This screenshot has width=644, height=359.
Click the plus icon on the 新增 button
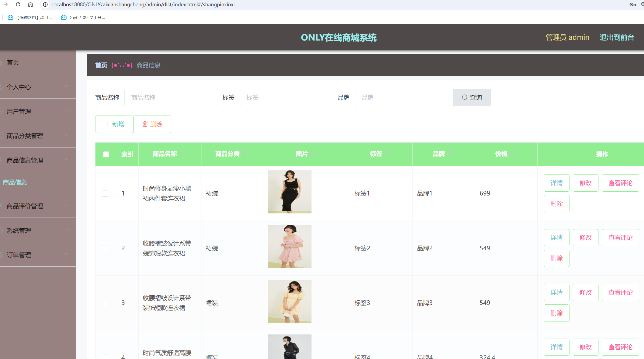point(107,124)
